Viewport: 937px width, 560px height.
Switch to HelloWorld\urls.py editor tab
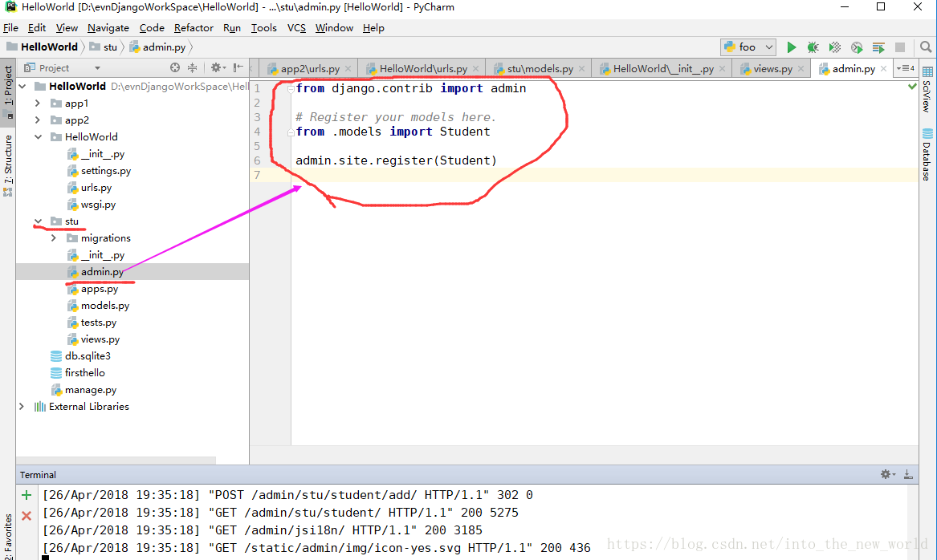[423, 69]
